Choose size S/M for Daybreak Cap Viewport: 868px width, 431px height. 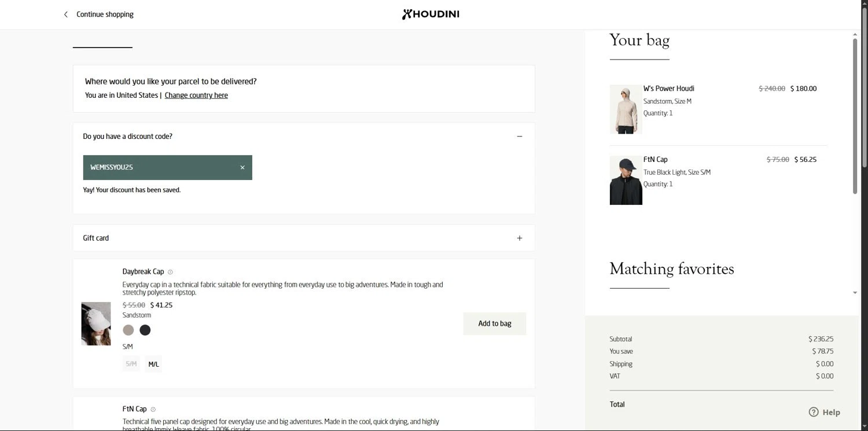tap(131, 364)
